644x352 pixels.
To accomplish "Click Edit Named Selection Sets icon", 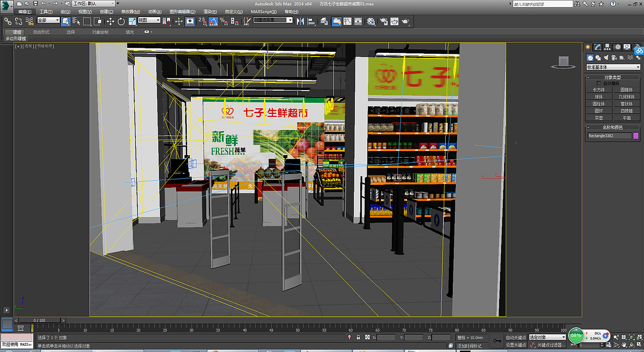I will point(247,21).
